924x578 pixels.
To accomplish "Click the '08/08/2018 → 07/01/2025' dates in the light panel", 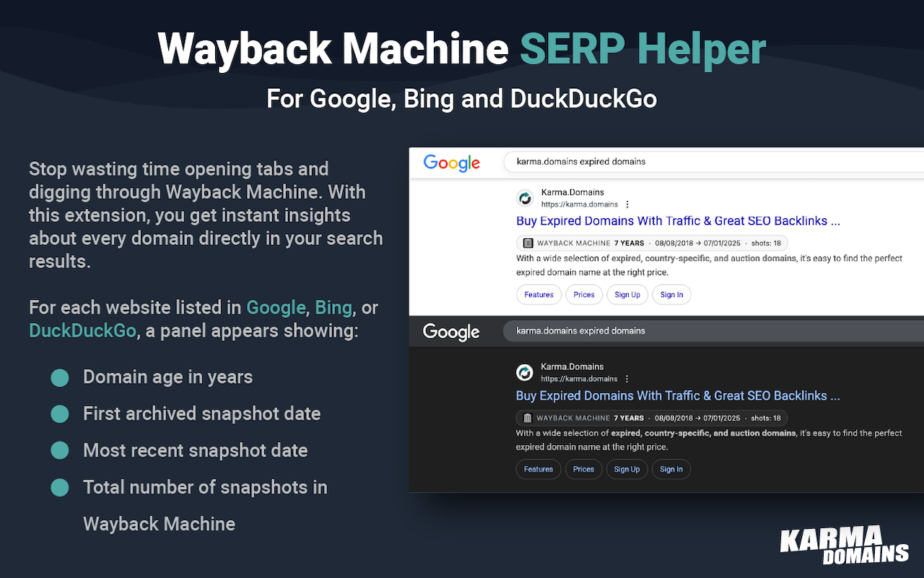I will (698, 243).
